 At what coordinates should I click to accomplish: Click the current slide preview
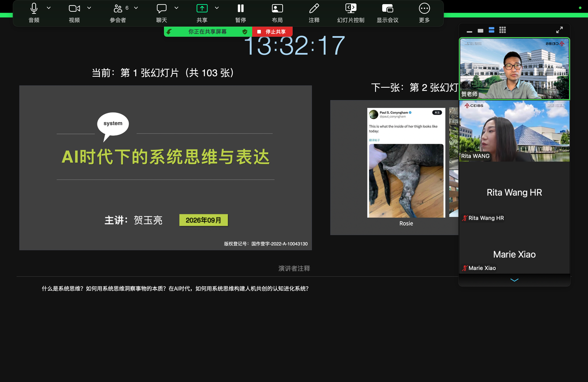(165, 168)
